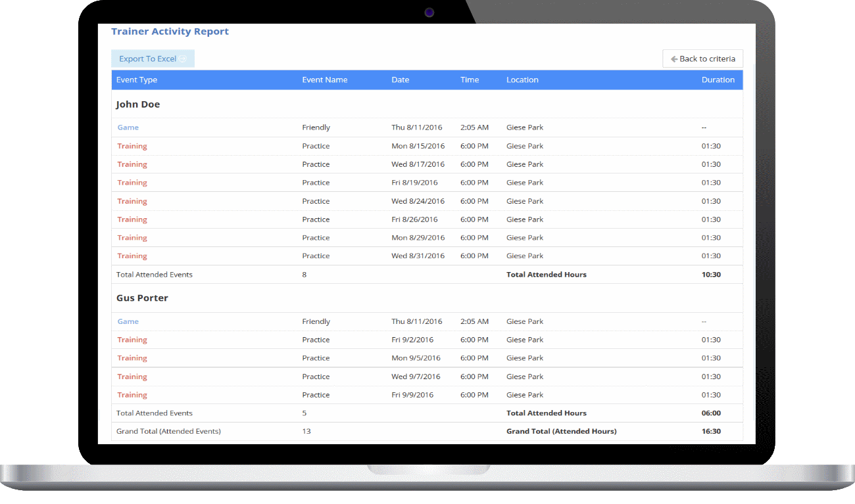The image size is (855, 504).
Task: Click the Gus Porter trainer heading
Action: pos(142,298)
